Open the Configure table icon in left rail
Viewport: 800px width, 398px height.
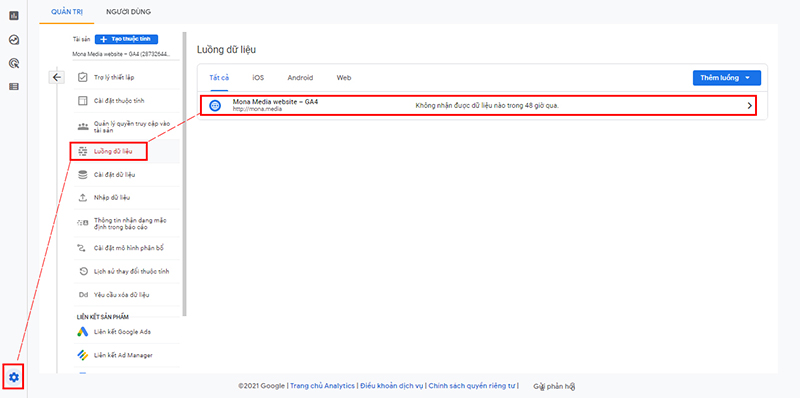[x=14, y=87]
